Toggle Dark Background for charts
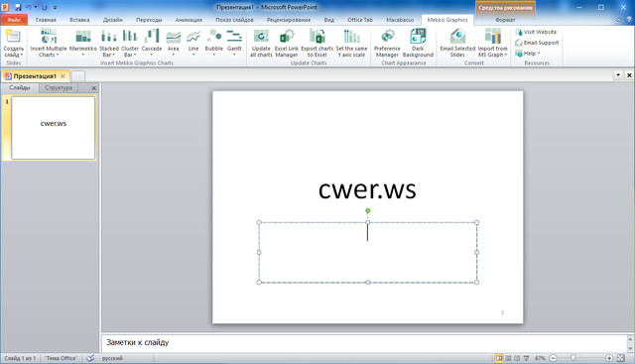 tap(418, 43)
